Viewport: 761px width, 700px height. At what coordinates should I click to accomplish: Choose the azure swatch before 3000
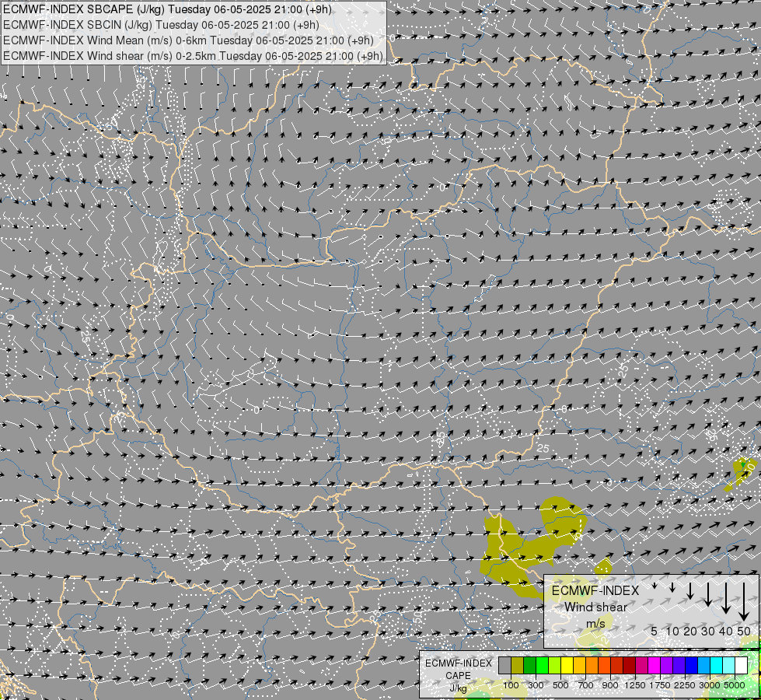pos(704,666)
